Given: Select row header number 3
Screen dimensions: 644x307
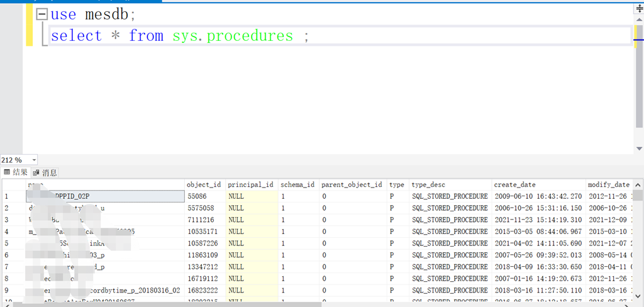Looking at the screenshot, I should (14, 220).
